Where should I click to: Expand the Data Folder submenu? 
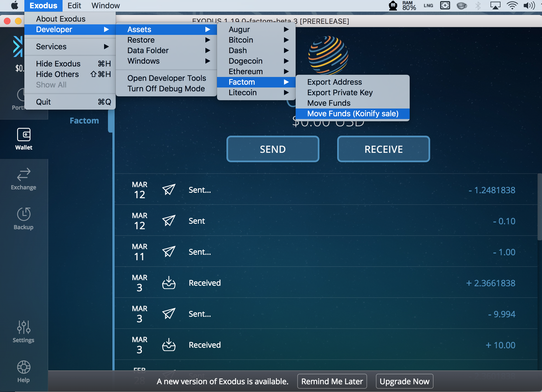(166, 50)
